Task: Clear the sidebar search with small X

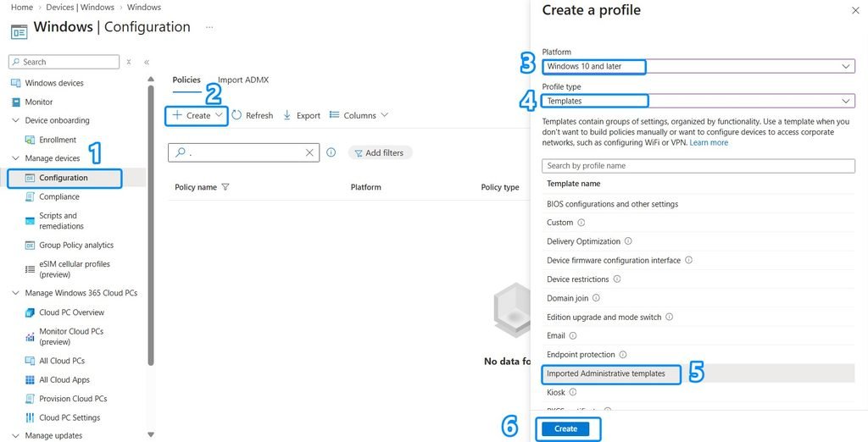Action: [129, 62]
